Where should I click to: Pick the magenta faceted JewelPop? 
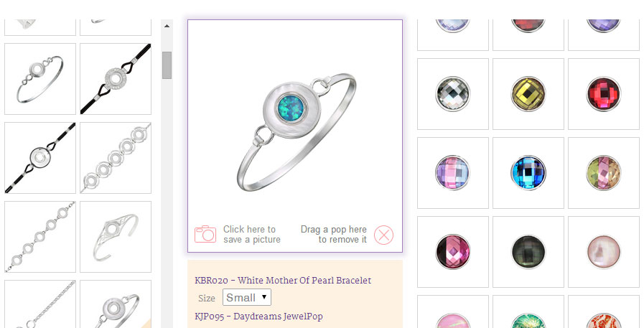coord(452,252)
